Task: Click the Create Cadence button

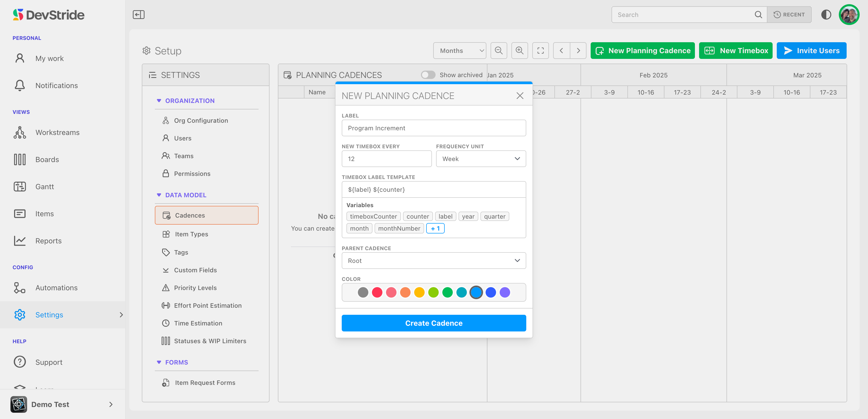Action: (434, 323)
